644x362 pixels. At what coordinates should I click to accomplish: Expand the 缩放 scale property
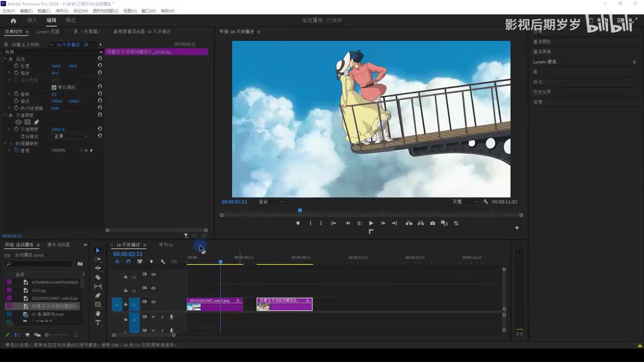[9, 73]
